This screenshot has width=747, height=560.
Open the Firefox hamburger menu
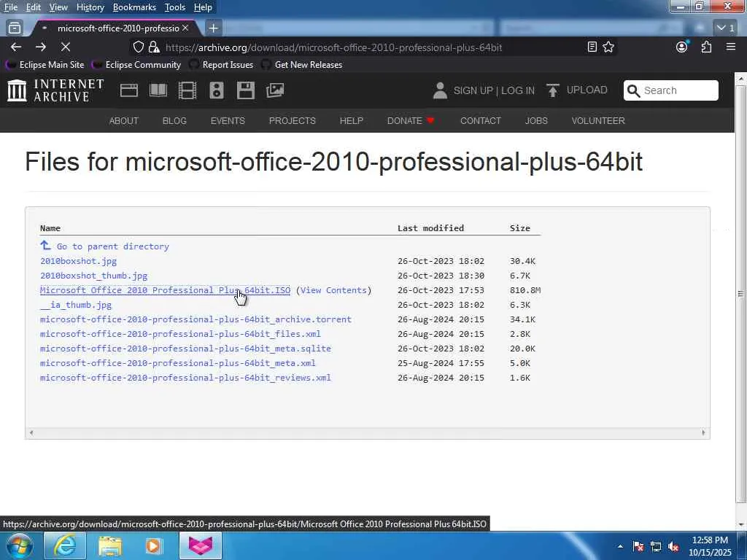click(x=731, y=47)
